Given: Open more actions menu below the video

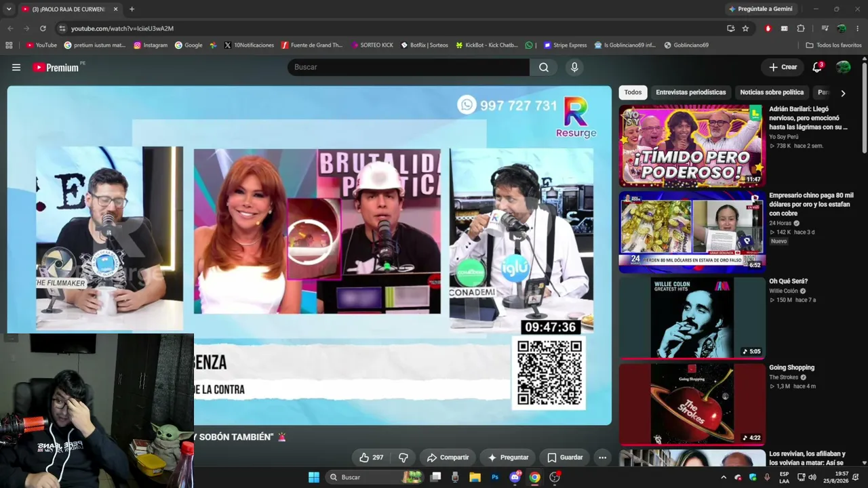Looking at the screenshot, I should tap(602, 457).
